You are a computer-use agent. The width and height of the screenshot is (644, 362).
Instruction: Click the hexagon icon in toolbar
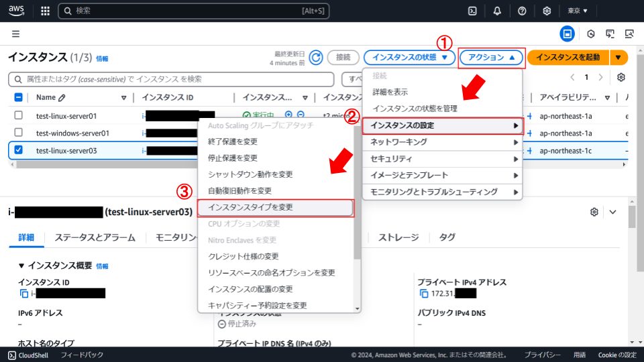[590, 34]
